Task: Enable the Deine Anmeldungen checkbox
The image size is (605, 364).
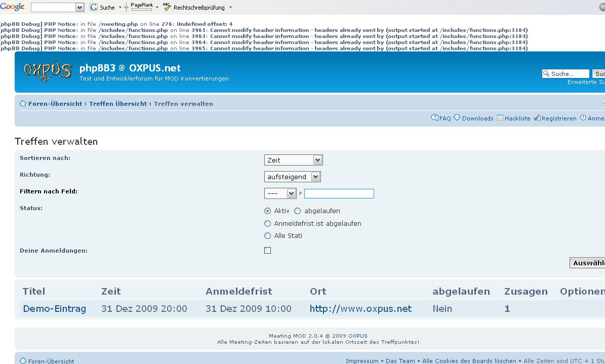Action: tap(268, 250)
